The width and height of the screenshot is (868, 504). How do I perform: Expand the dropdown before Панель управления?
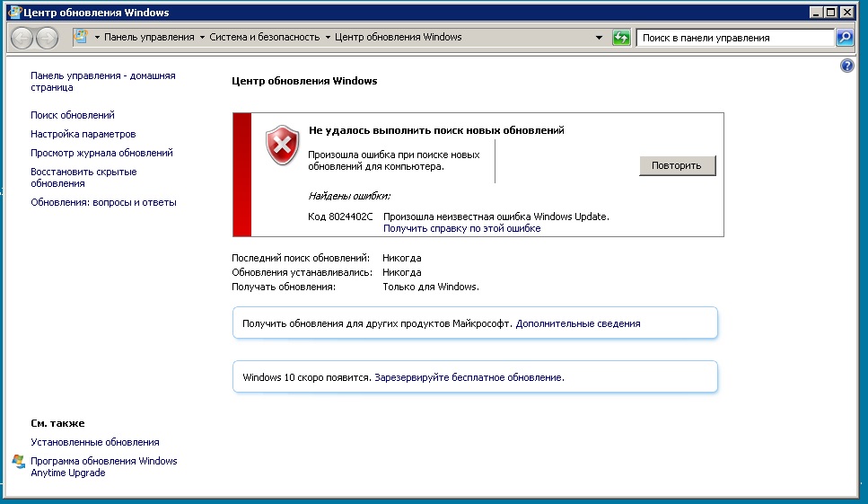(97, 37)
